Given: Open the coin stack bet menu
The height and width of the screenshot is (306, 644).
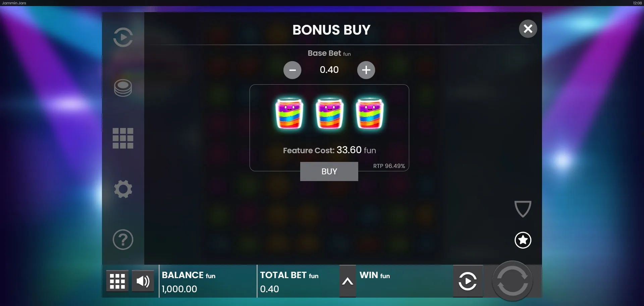Looking at the screenshot, I should (123, 88).
